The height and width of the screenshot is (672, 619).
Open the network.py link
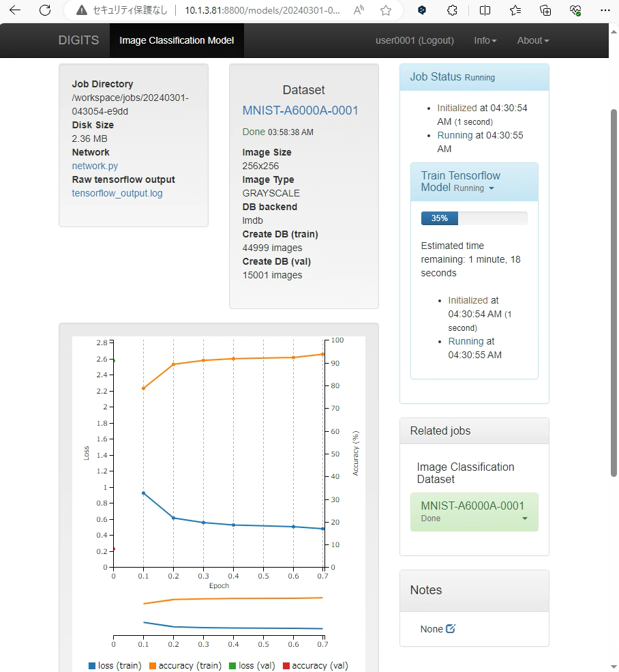95,166
